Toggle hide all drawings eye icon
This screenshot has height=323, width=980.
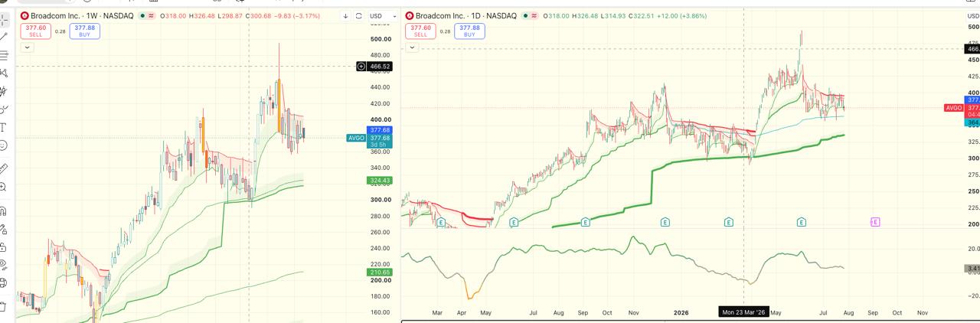[4, 266]
